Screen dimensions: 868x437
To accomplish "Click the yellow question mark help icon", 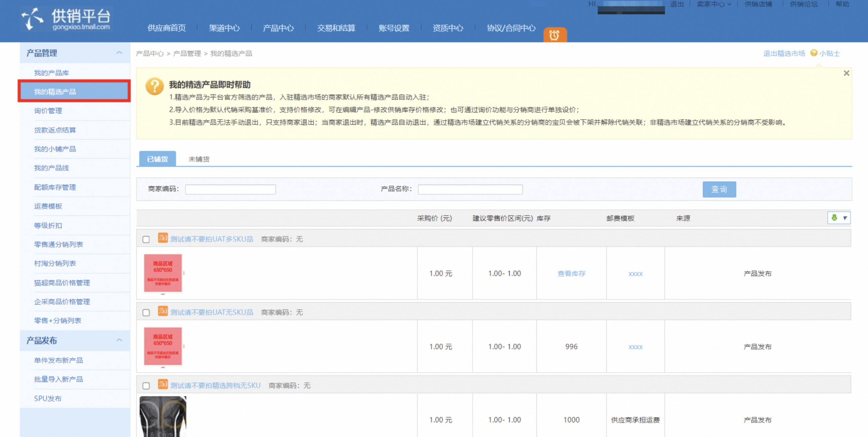I will (155, 87).
